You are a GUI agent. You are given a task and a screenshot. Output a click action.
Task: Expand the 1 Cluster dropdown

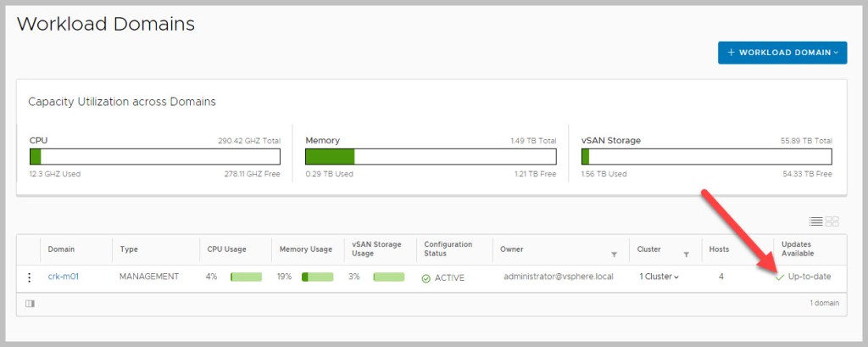659,277
